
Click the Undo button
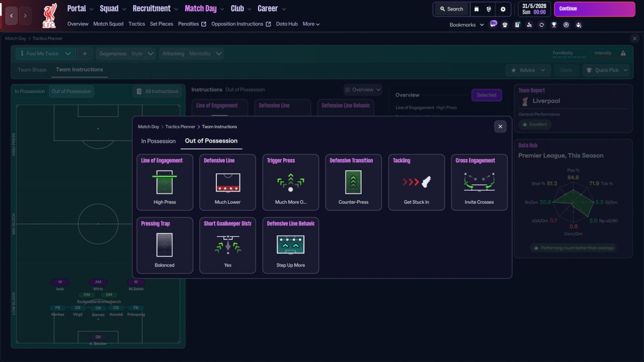click(566, 70)
